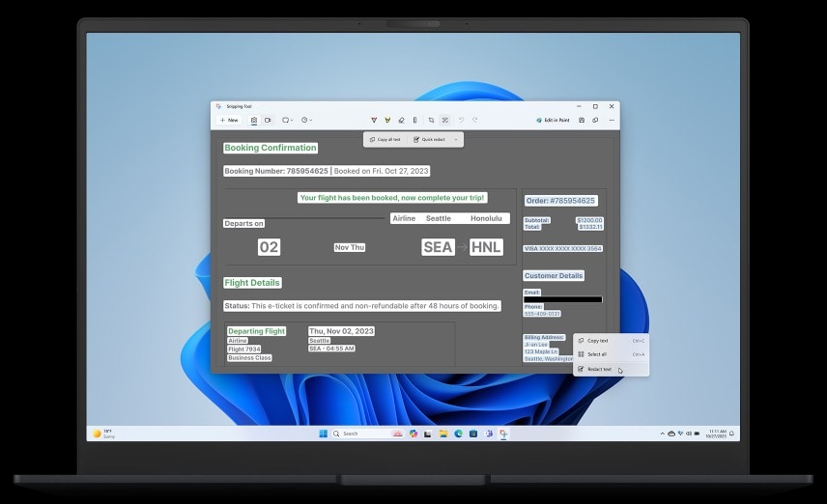This screenshot has width=827, height=504.
Task: Enable the ruler tool
Action: (x=414, y=120)
